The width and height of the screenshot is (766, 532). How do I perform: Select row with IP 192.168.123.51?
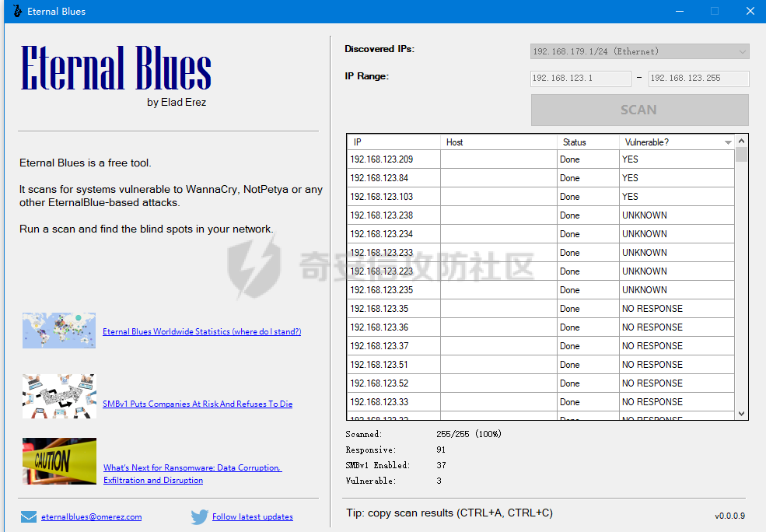pyautogui.click(x=540, y=365)
